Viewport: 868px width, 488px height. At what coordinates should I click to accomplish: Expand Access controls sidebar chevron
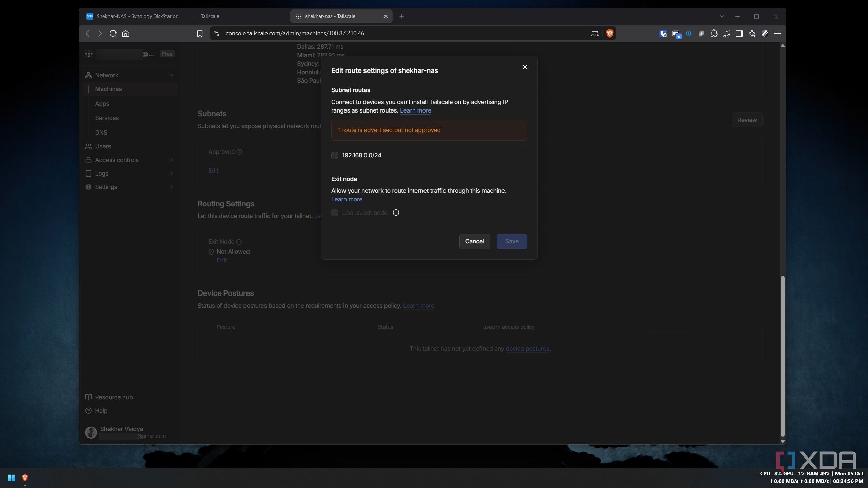pos(171,160)
